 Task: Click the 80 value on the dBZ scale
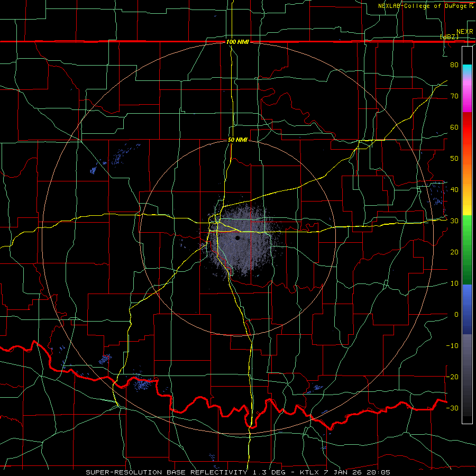tap(454, 65)
